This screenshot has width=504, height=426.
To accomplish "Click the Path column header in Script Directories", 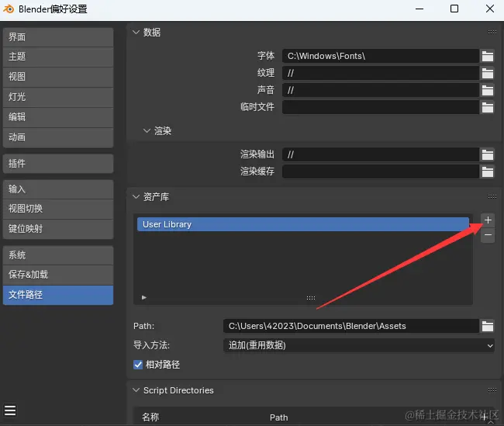I will [x=278, y=417].
